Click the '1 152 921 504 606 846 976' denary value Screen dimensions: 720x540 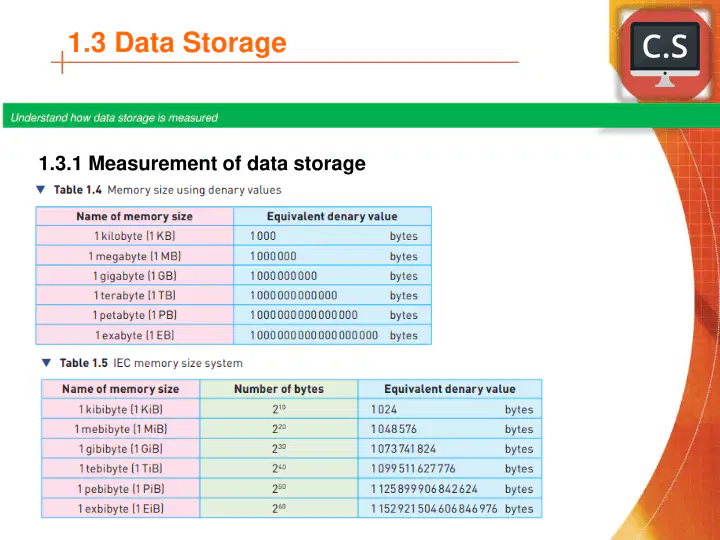pyautogui.click(x=434, y=509)
